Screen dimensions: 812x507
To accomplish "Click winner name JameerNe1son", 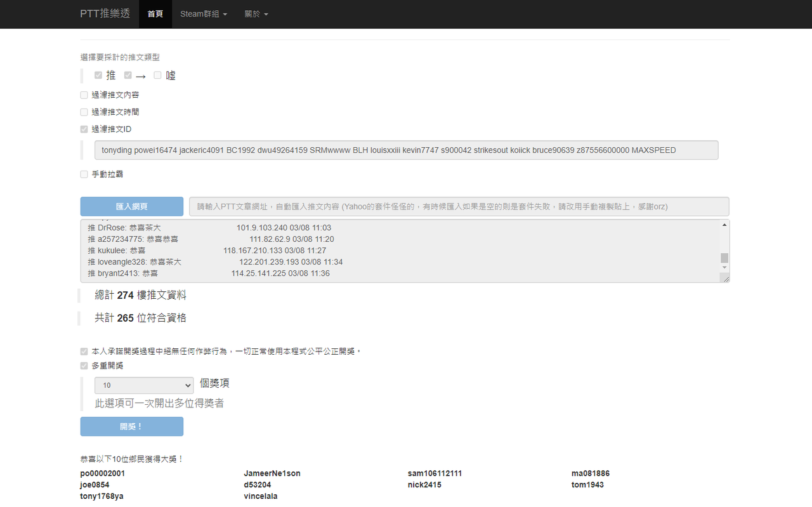I will [272, 473].
